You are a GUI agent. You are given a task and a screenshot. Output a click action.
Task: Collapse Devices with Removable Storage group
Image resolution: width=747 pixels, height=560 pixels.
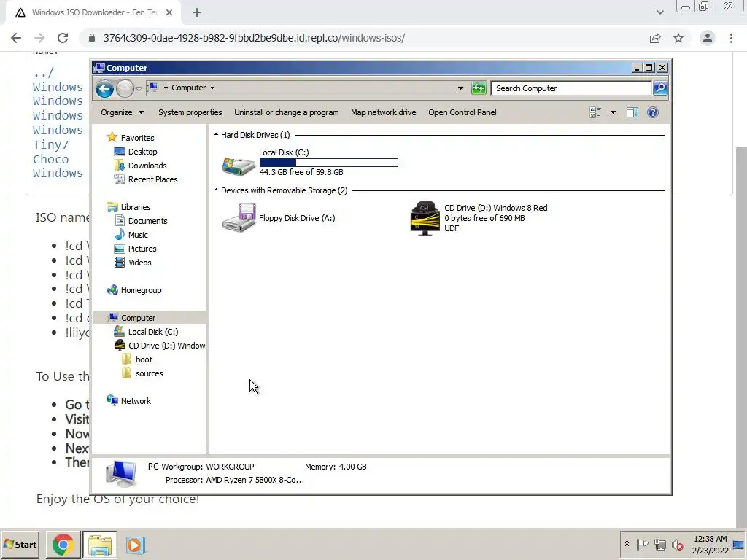pyautogui.click(x=216, y=190)
